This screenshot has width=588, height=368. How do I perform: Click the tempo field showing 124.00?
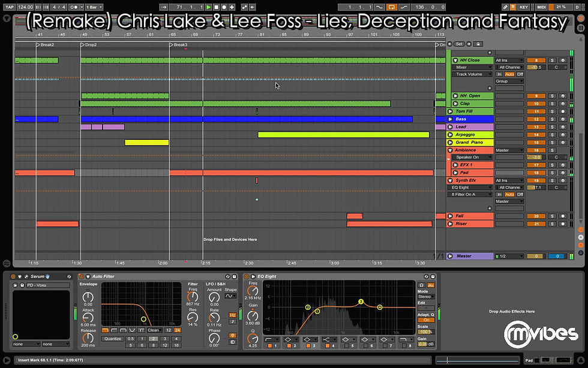pyautogui.click(x=25, y=7)
